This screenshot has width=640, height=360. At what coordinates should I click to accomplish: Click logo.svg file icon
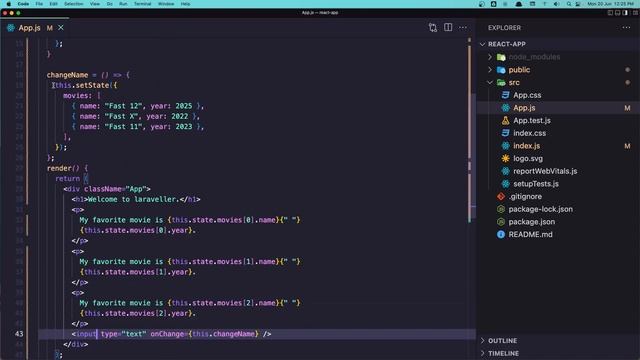505,158
